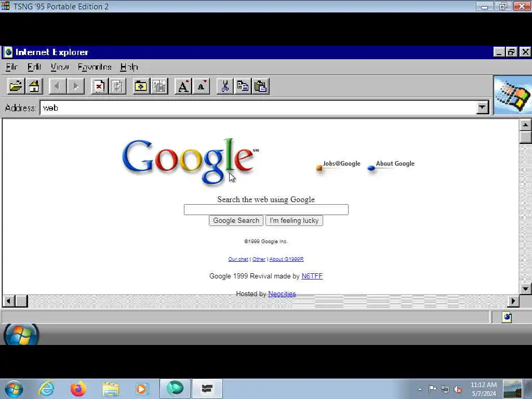This screenshot has height=399, width=532.
Task: Refresh the page with Refresh icon
Action: tap(117, 86)
